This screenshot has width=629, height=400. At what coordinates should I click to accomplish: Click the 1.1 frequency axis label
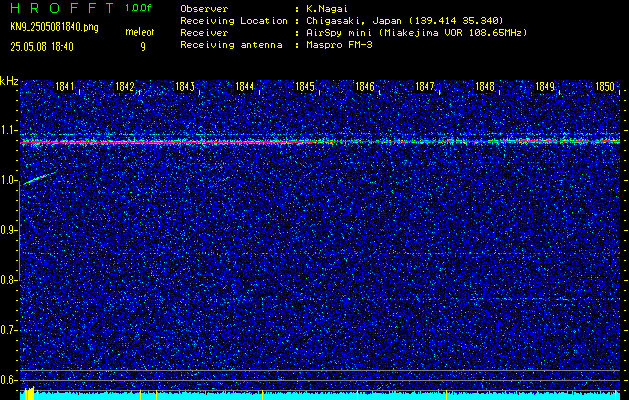click(x=9, y=130)
